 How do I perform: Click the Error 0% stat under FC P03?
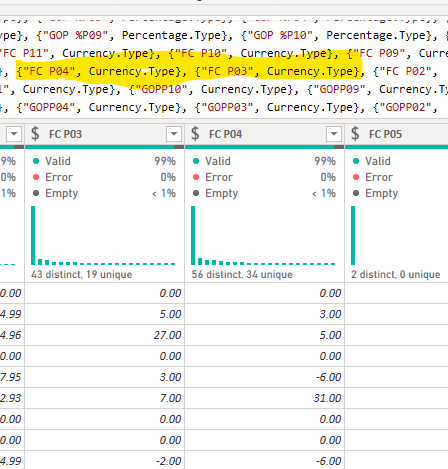click(104, 177)
